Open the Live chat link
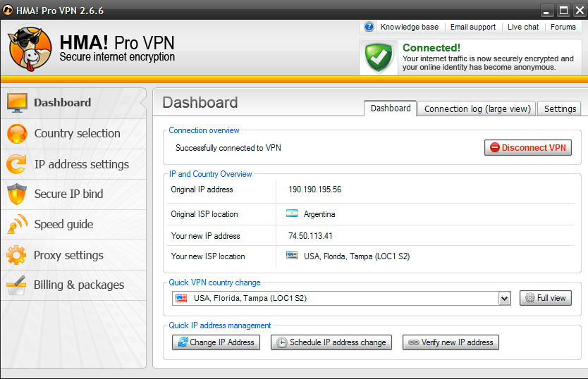Viewport: 588px width, 379px height. (x=522, y=27)
